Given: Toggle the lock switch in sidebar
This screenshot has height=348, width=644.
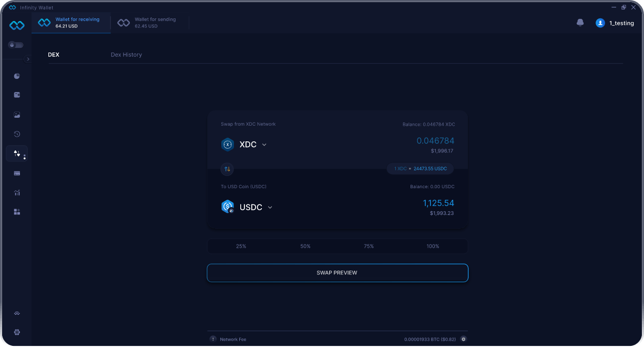Looking at the screenshot, I should pyautogui.click(x=16, y=45).
